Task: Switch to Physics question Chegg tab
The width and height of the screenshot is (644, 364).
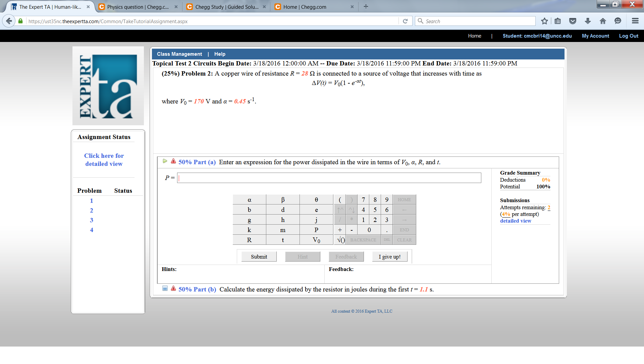Action: click(138, 7)
